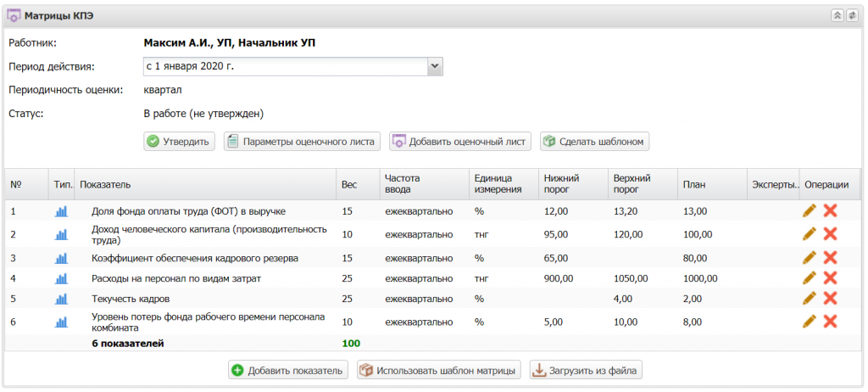Open the Период действия dropdown

coord(435,66)
